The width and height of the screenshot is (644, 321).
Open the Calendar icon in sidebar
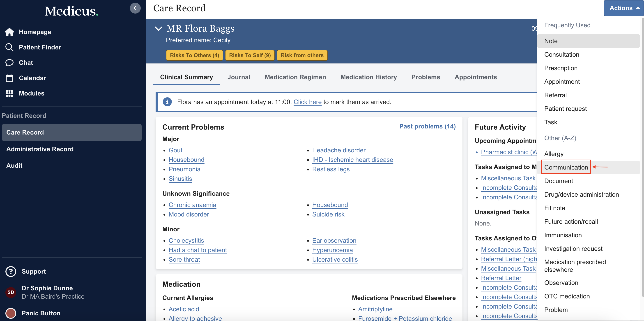tap(9, 78)
